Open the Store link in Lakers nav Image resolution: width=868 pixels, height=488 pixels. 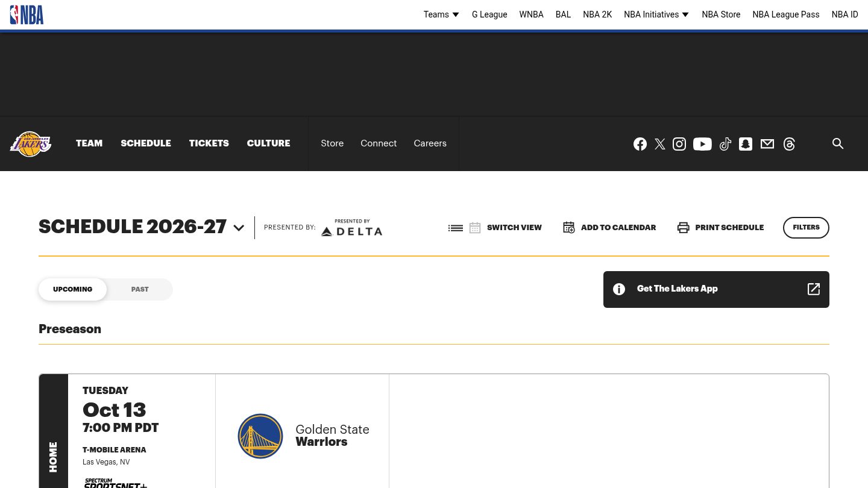pyautogui.click(x=332, y=143)
